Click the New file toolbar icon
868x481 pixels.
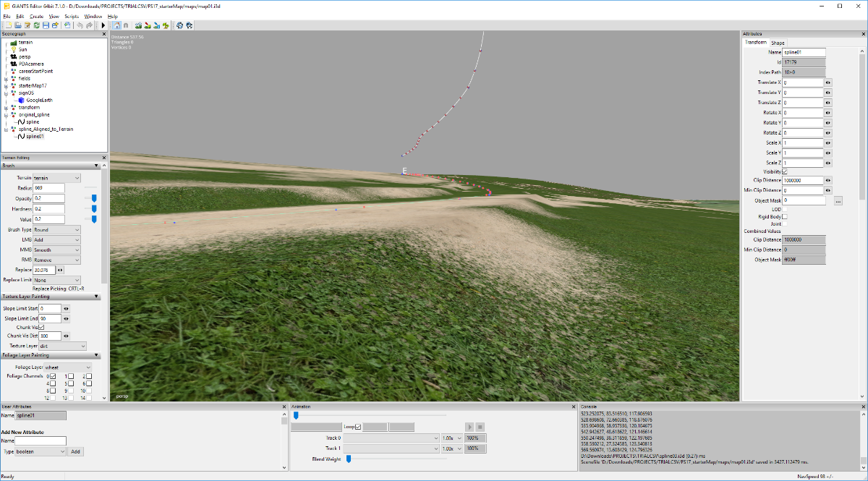tap(8, 25)
